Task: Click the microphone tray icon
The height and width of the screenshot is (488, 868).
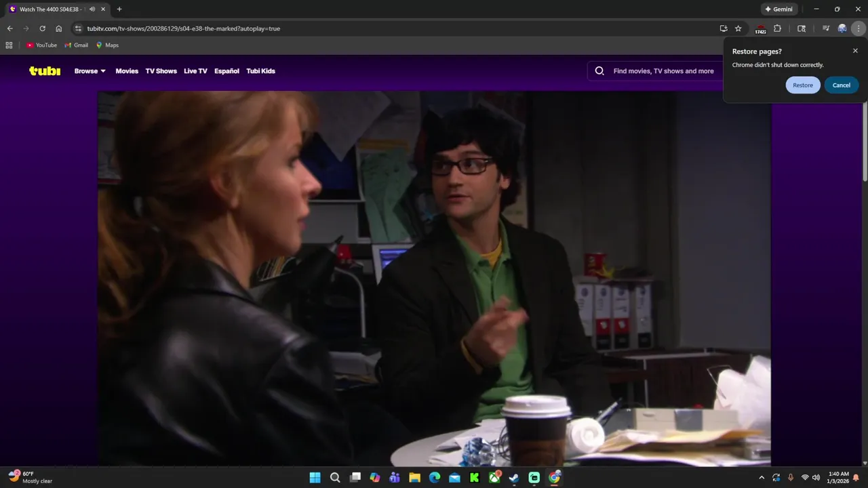Action: point(791,478)
